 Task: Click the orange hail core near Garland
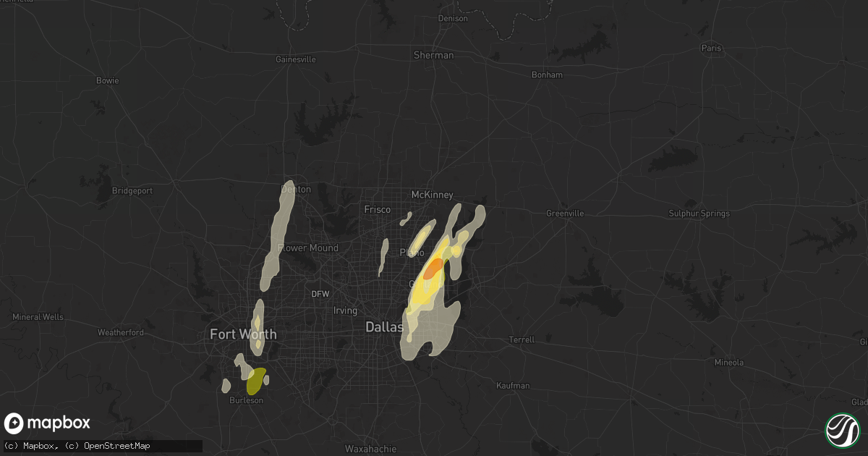[x=433, y=269]
